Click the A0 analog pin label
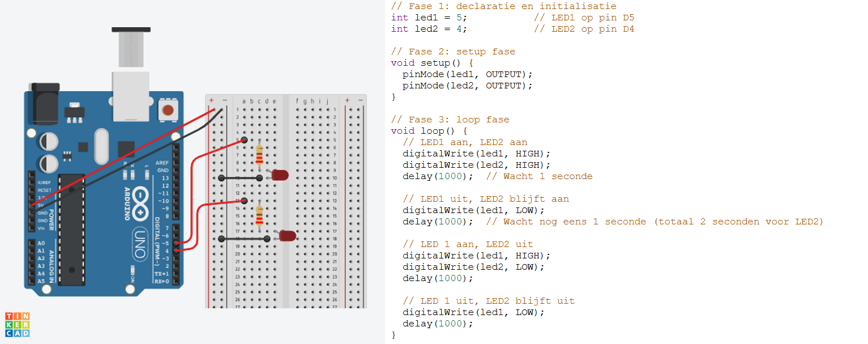 coord(41,243)
